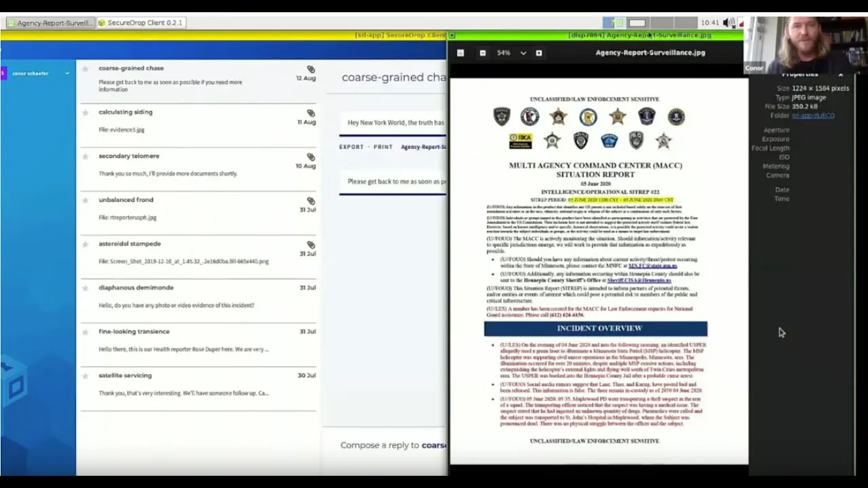The width and height of the screenshot is (868, 488).
Task: Click EXPORT for the attached file
Action: pos(351,147)
